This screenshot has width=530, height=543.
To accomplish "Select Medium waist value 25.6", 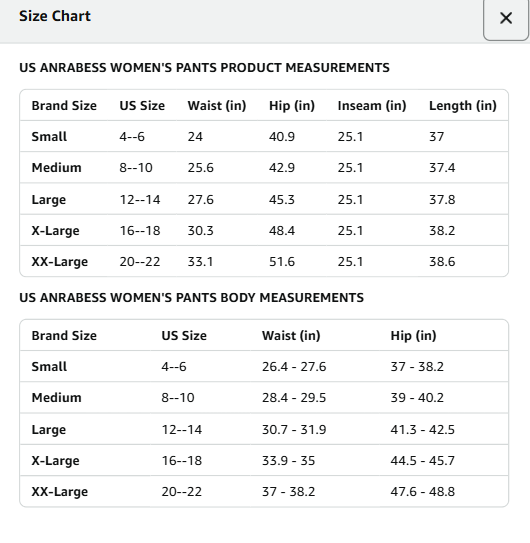I will (x=201, y=168).
